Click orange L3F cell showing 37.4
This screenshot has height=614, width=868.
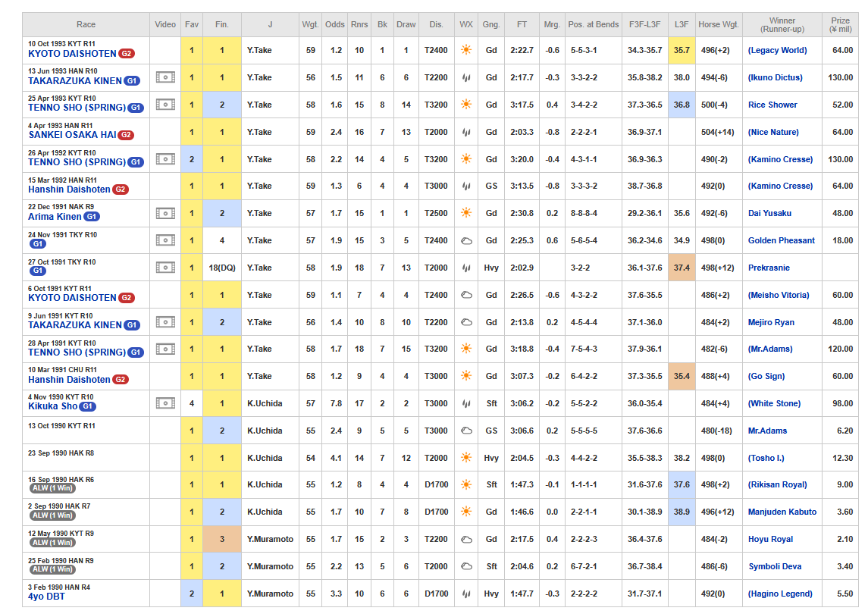pyautogui.click(x=682, y=268)
